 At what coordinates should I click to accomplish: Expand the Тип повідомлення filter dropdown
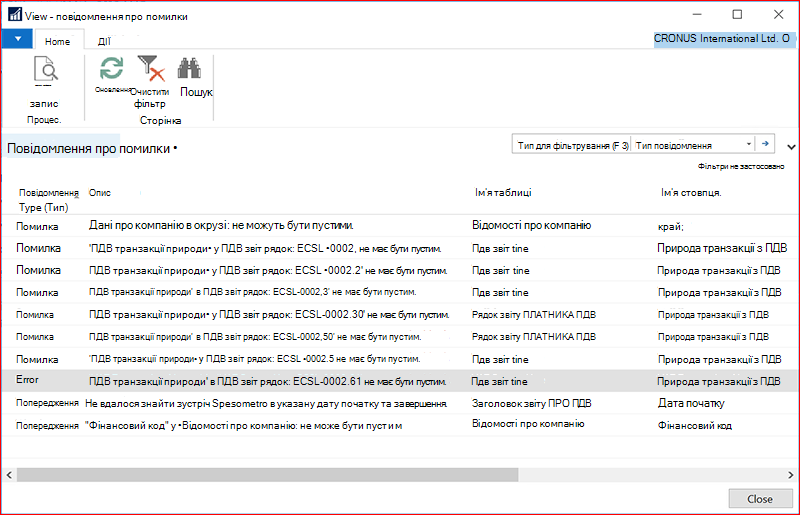click(x=748, y=144)
